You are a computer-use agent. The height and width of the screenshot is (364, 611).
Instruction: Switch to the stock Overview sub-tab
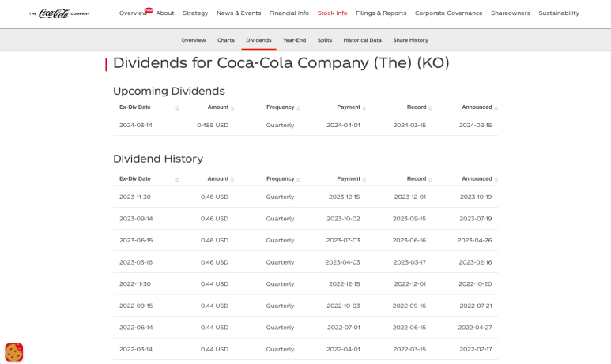(x=194, y=40)
